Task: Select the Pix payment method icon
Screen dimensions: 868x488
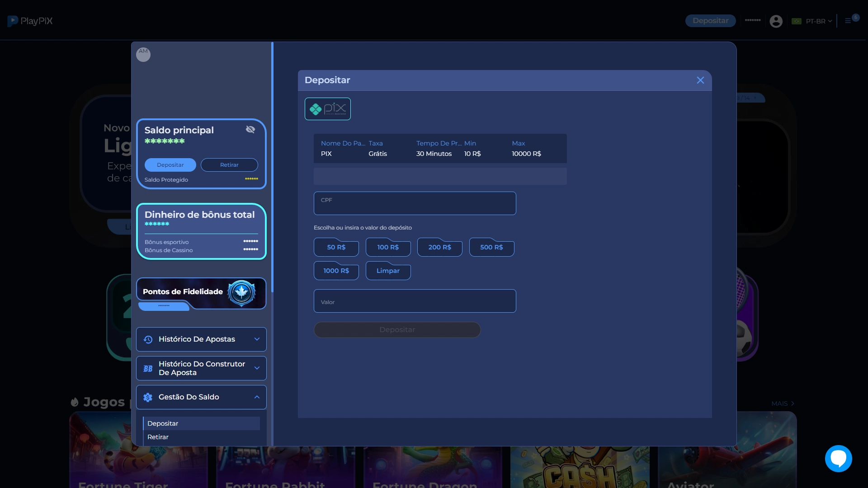Action: point(328,109)
